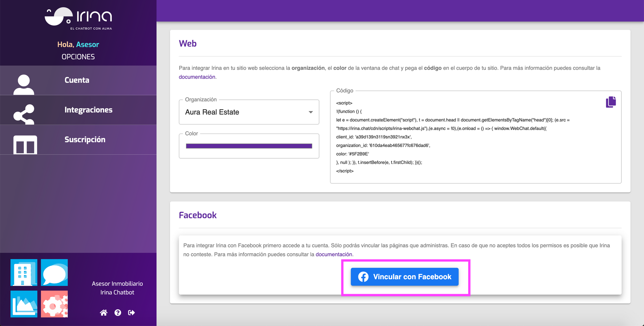Viewport: 644px width, 326px height.
Task: Click the color '#5F2B9E' line in the code
Action: coord(353,154)
